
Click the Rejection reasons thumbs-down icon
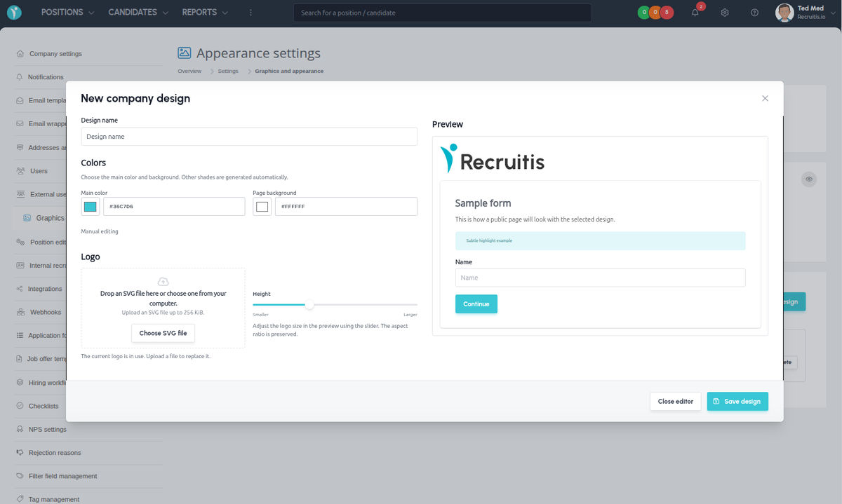click(x=20, y=453)
